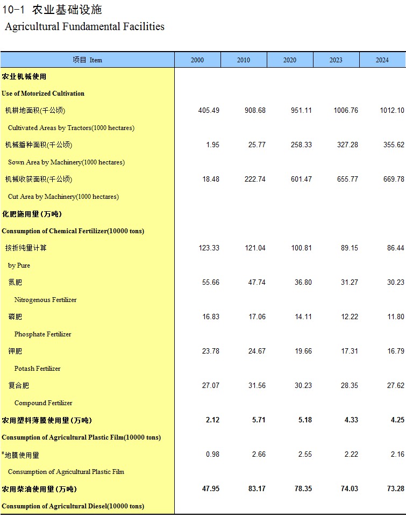Screen dimensions: 406x532
Task: Click the Agricultural Diesel 2024 value 73.28
Action: [x=394, y=489]
